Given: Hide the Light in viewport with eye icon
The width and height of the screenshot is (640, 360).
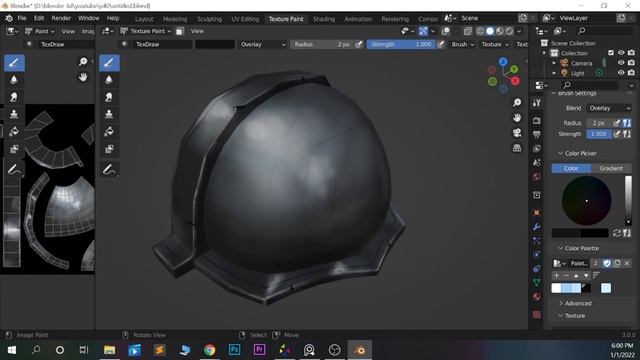Looking at the screenshot, I should point(621,73).
